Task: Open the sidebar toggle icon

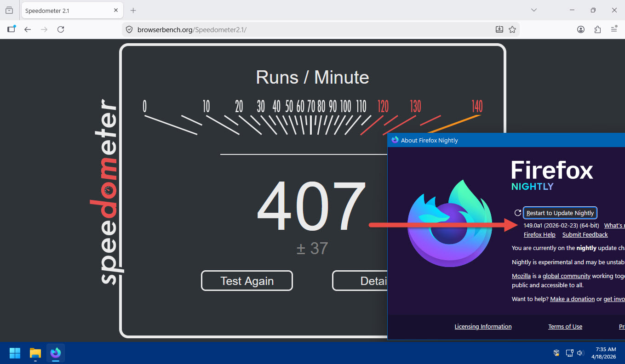Action: click(x=11, y=29)
